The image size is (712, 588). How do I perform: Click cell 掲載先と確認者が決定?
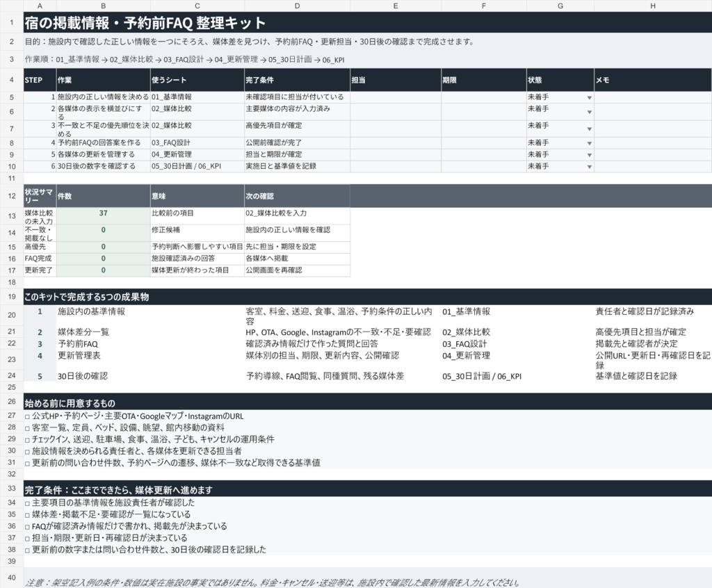(x=652, y=344)
